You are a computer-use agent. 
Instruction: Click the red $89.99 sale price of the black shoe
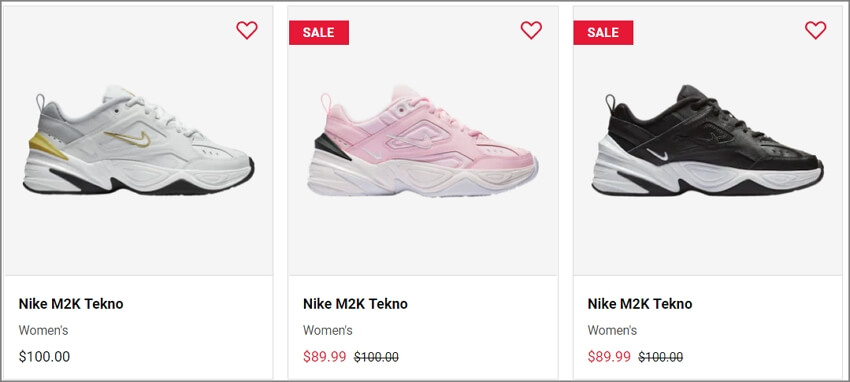[x=609, y=357]
